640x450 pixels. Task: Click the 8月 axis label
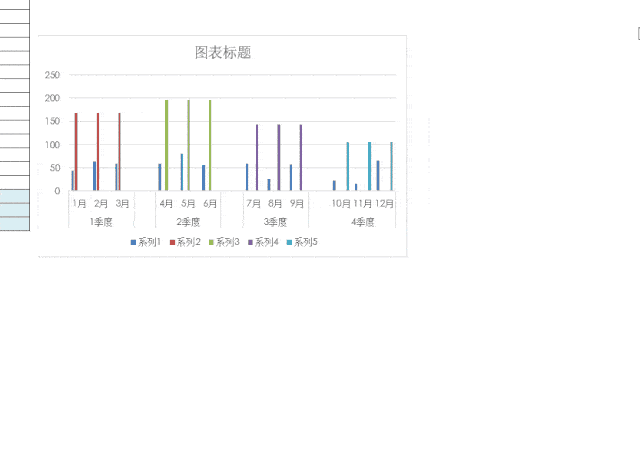coord(275,203)
